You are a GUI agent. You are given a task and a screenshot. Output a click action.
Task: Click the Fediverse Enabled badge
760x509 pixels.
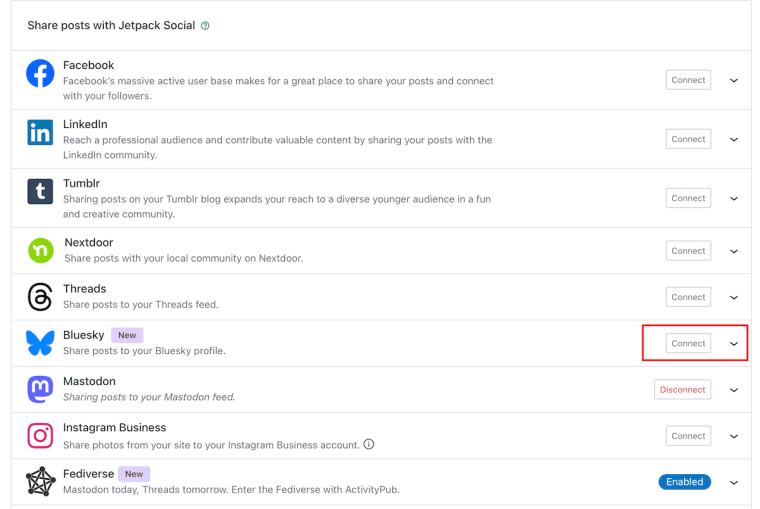[x=684, y=482]
